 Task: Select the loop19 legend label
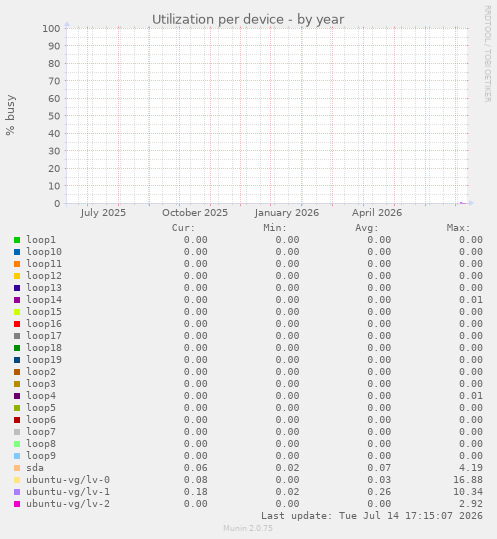click(x=44, y=360)
